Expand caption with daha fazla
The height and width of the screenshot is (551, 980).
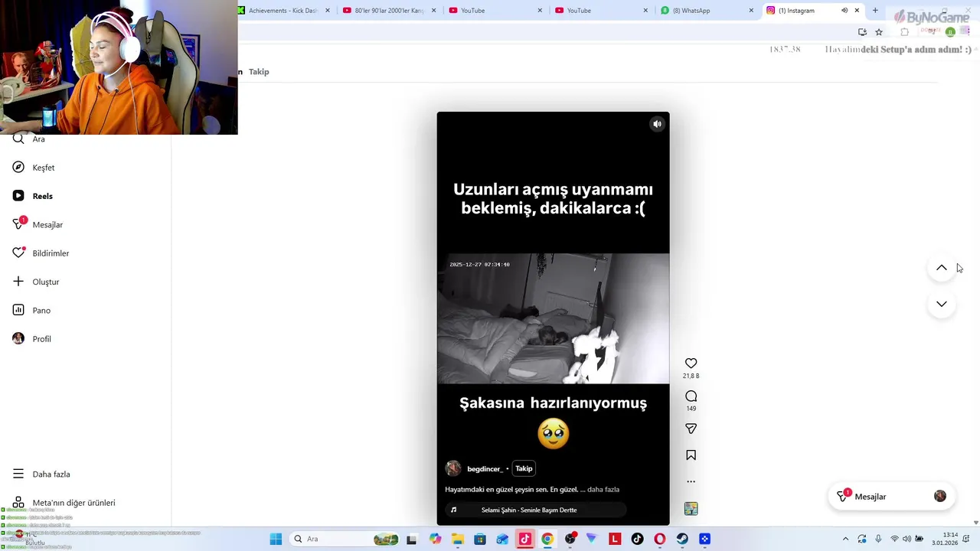point(603,490)
